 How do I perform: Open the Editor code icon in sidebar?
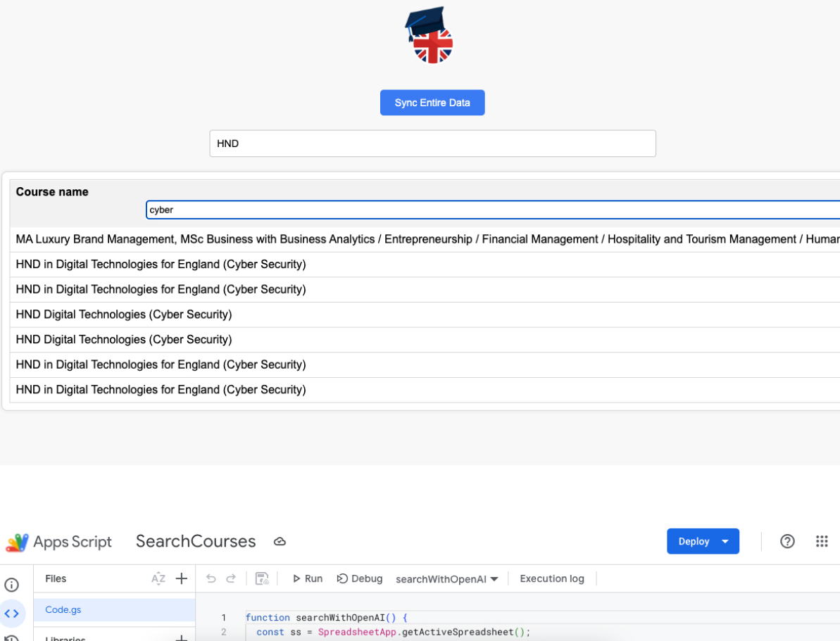pos(12,614)
